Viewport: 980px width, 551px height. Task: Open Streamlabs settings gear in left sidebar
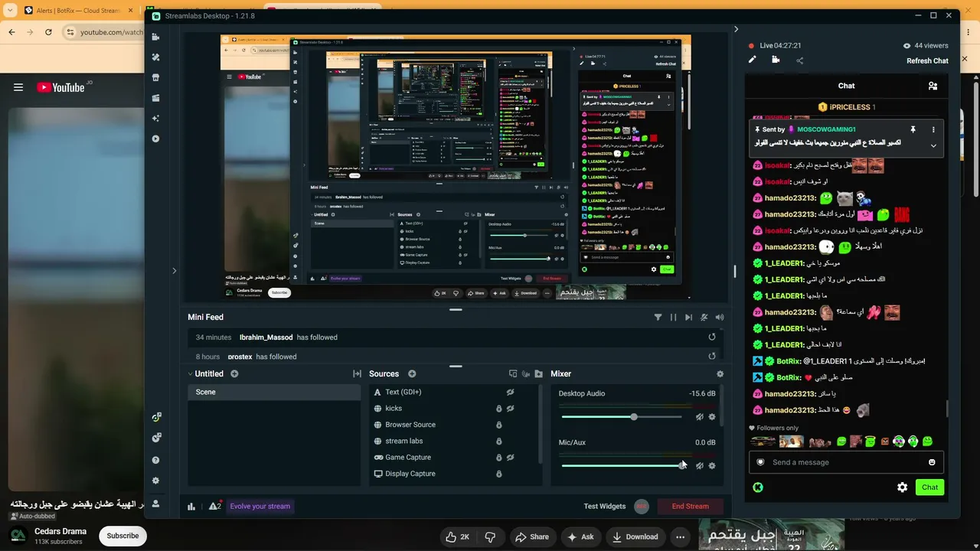(x=155, y=481)
